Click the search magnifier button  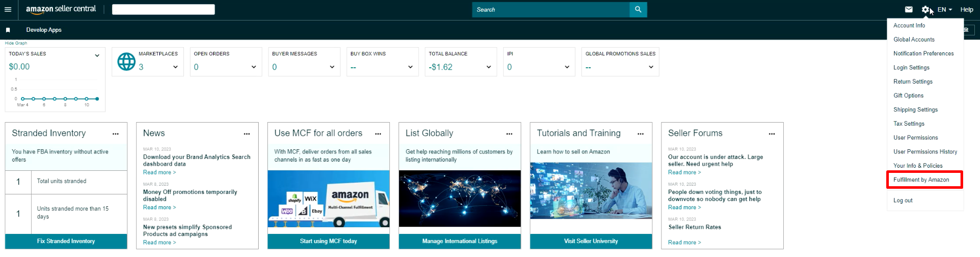(638, 9)
